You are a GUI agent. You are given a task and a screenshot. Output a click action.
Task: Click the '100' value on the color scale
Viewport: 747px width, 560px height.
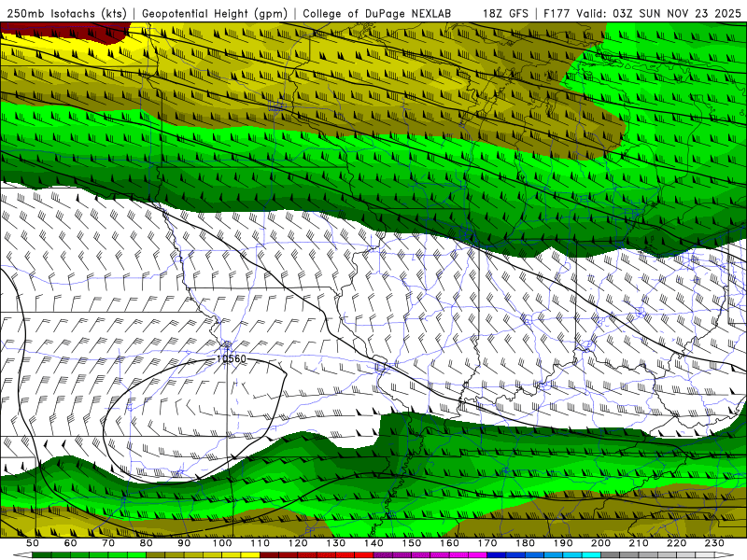(222, 543)
